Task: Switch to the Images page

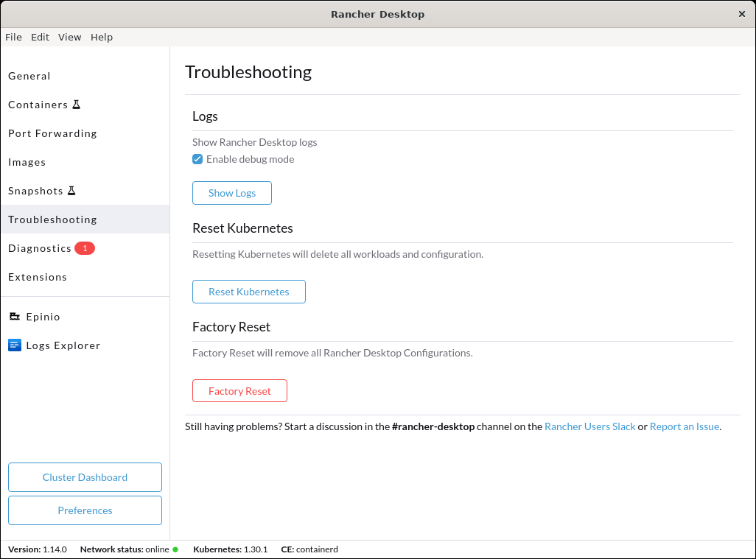Action: tap(85, 163)
